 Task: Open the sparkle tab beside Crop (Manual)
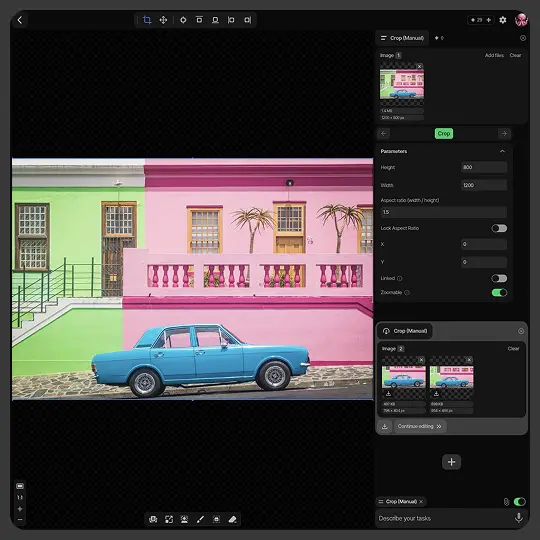(x=439, y=38)
